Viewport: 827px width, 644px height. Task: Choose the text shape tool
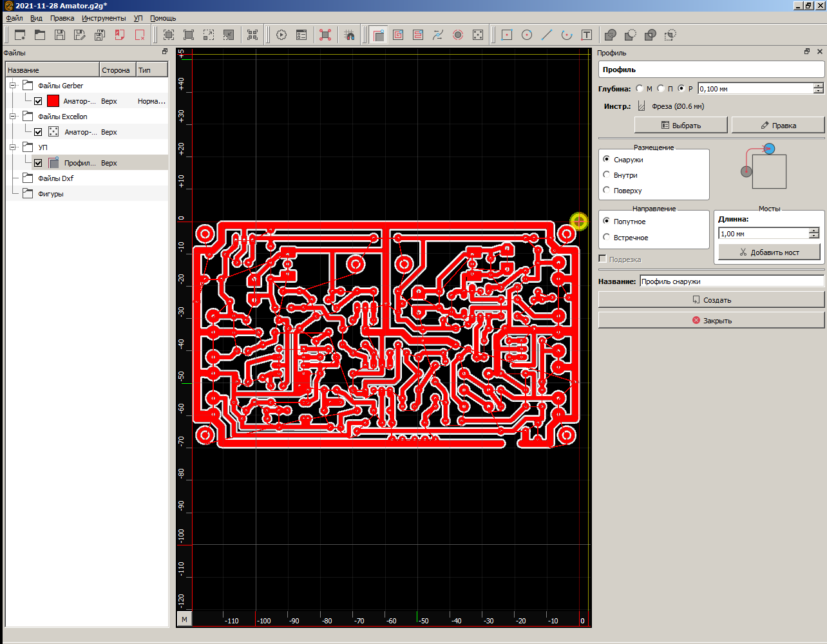pyautogui.click(x=587, y=35)
